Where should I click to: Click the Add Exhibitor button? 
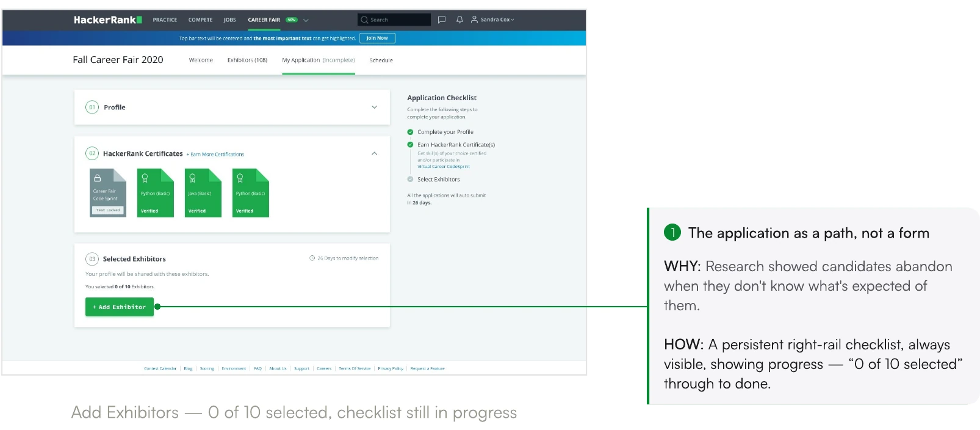click(x=120, y=307)
